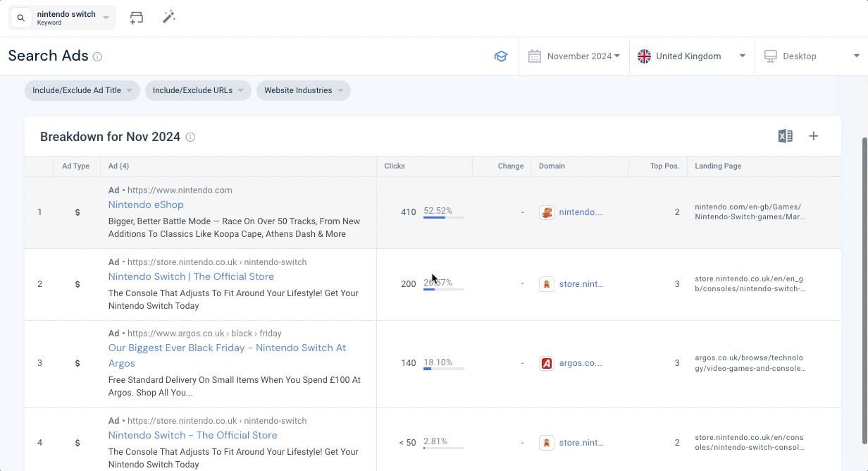This screenshot has height=471, width=868.
Task: Click info icon beside Breakdown for Nov 2024
Action: point(190,137)
